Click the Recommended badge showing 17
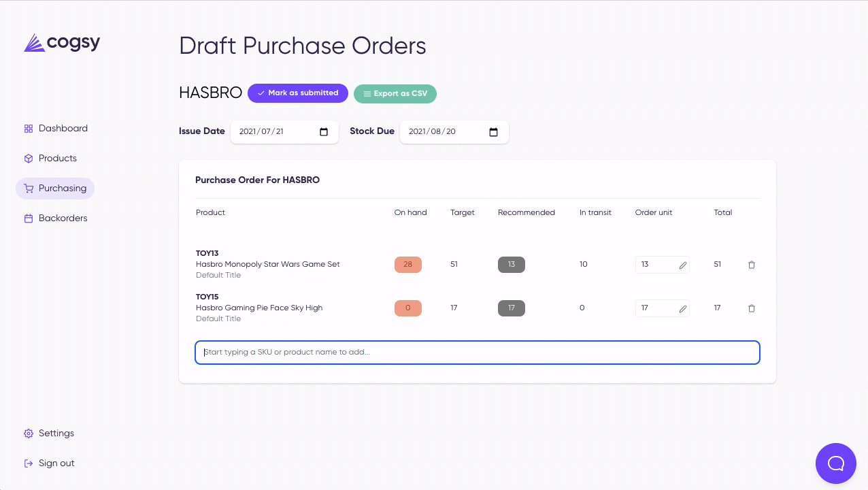Image resolution: width=868 pixels, height=490 pixels. [x=512, y=308]
